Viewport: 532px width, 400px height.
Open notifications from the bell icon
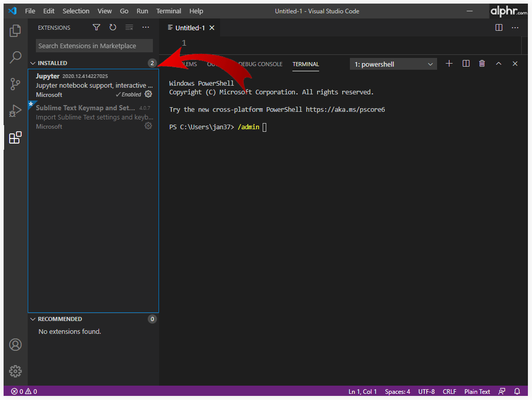point(517,391)
